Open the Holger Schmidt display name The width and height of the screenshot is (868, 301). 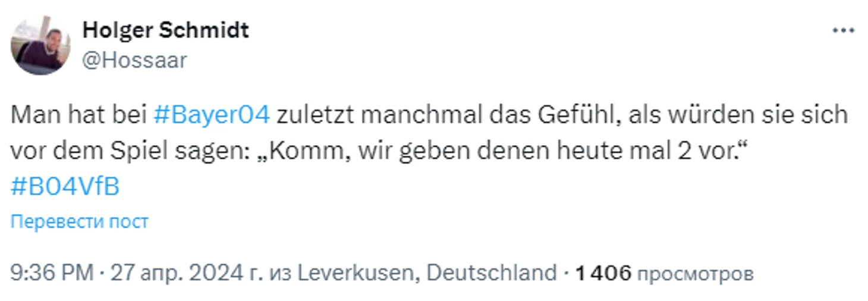click(x=165, y=29)
